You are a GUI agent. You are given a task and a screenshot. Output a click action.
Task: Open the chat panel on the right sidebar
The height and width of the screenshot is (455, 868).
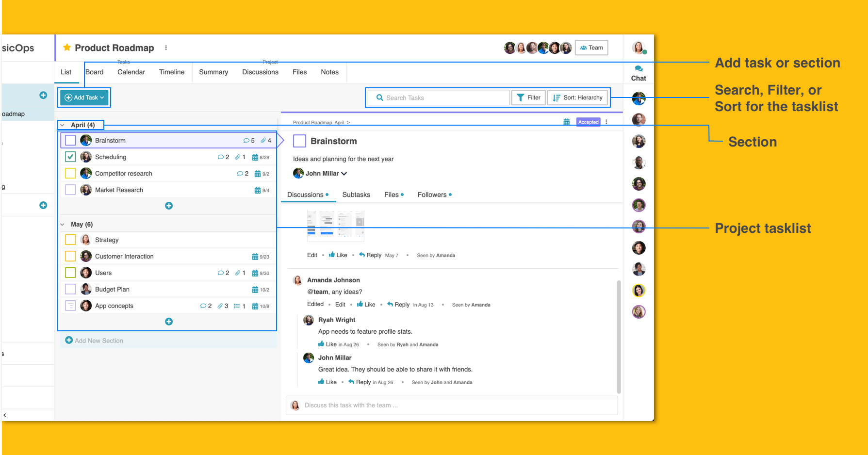[x=638, y=73]
